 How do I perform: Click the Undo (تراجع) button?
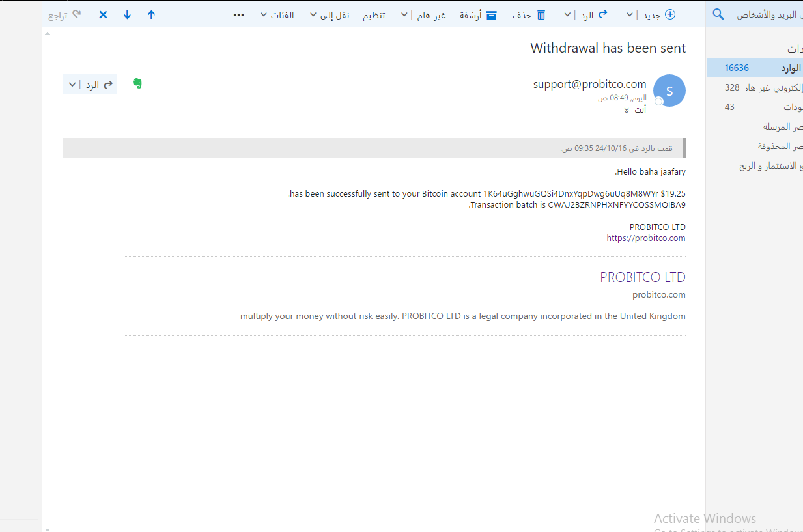65,14
